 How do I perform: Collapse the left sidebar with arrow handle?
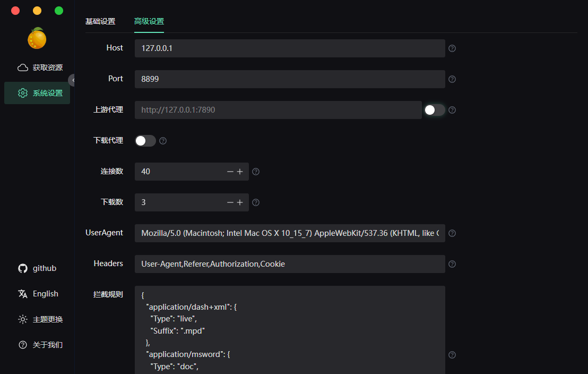72,80
